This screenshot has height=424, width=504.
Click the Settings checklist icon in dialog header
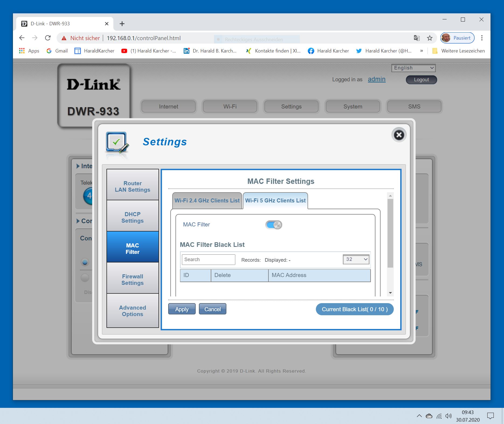(x=117, y=142)
